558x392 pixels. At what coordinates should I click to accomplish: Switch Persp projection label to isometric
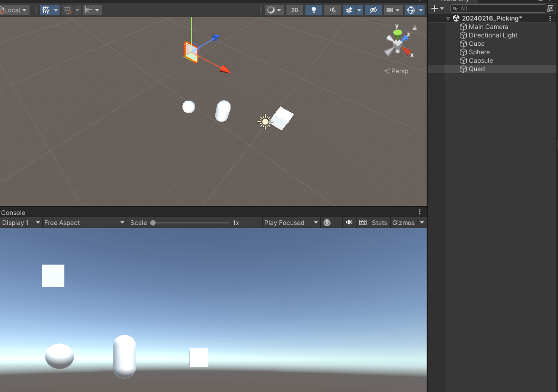pos(396,71)
